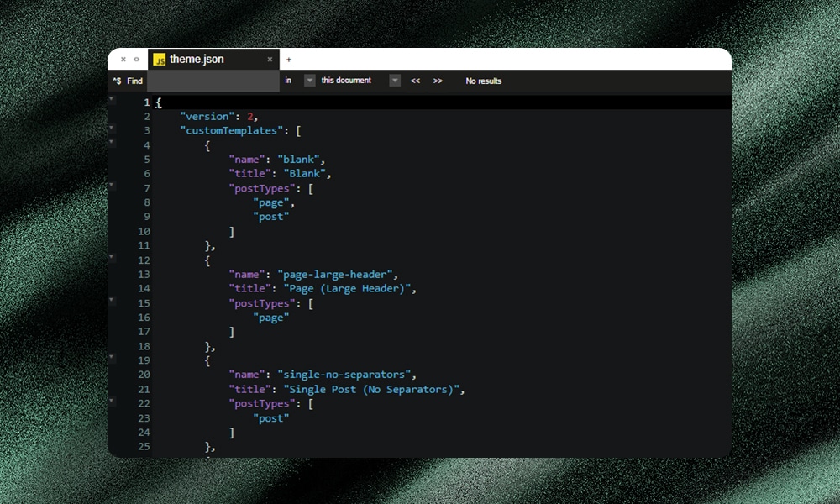Click the JS file-type badge on theme.json tab
The height and width of the screenshot is (504, 840).
(160, 59)
